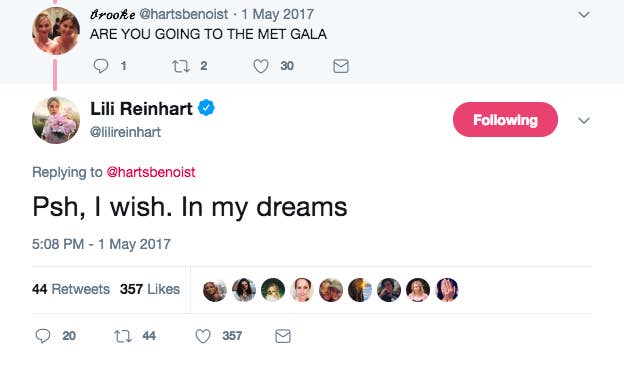Like Lili Reinhart's tweet with 357 likes
This screenshot has width=624, height=368.
pyautogui.click(x=203, y=336)
